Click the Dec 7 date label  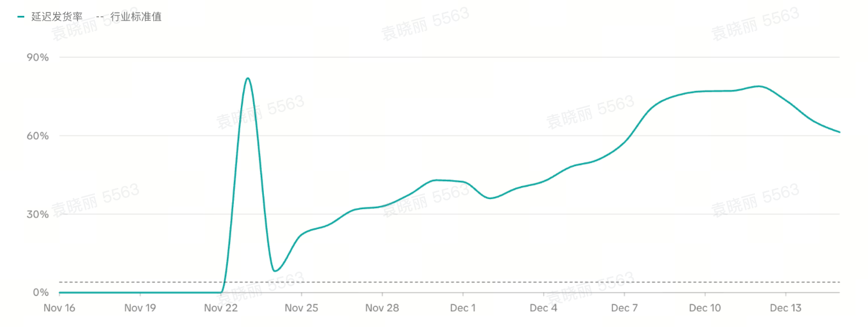click(x=624, y=308)
